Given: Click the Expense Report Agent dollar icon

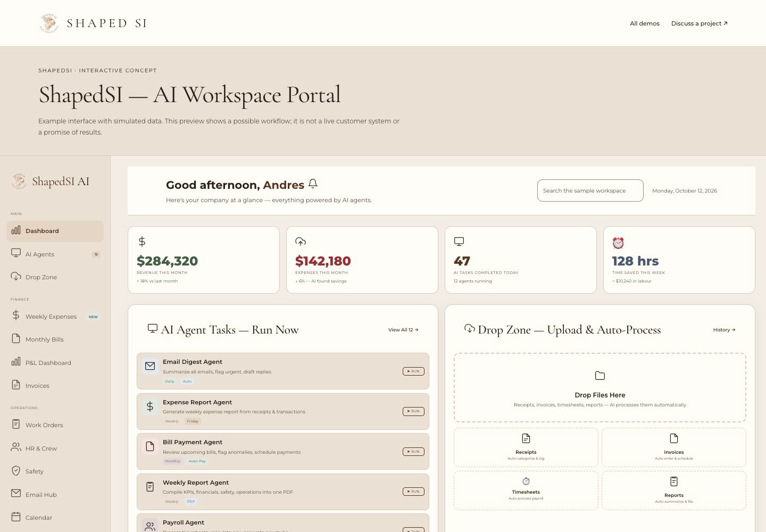Looking at the screenshot, I should 150,406.
